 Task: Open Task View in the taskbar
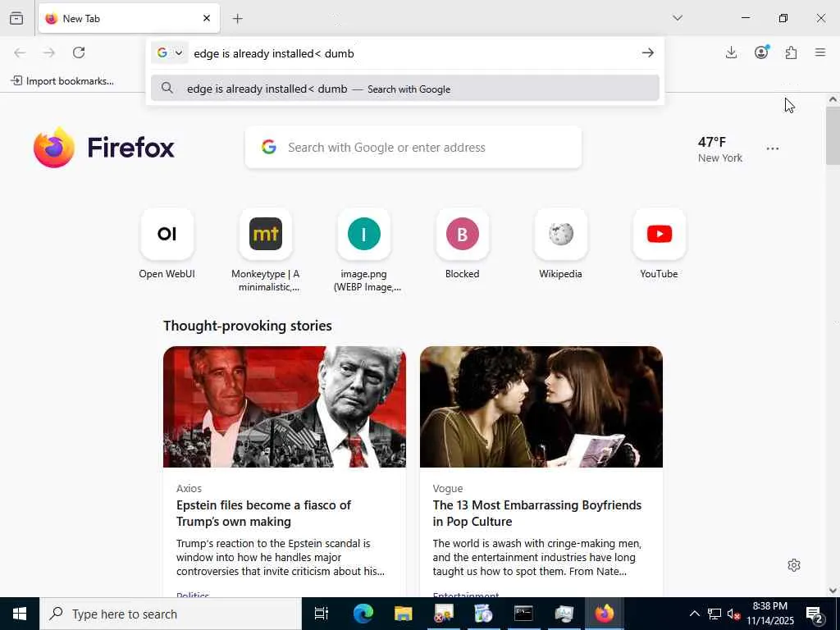322,614
